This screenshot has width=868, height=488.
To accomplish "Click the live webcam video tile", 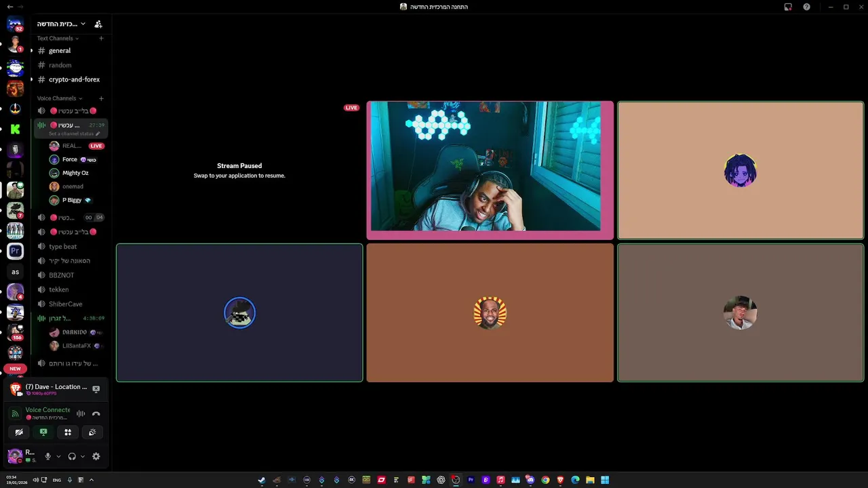I will [x=490, y=170].
